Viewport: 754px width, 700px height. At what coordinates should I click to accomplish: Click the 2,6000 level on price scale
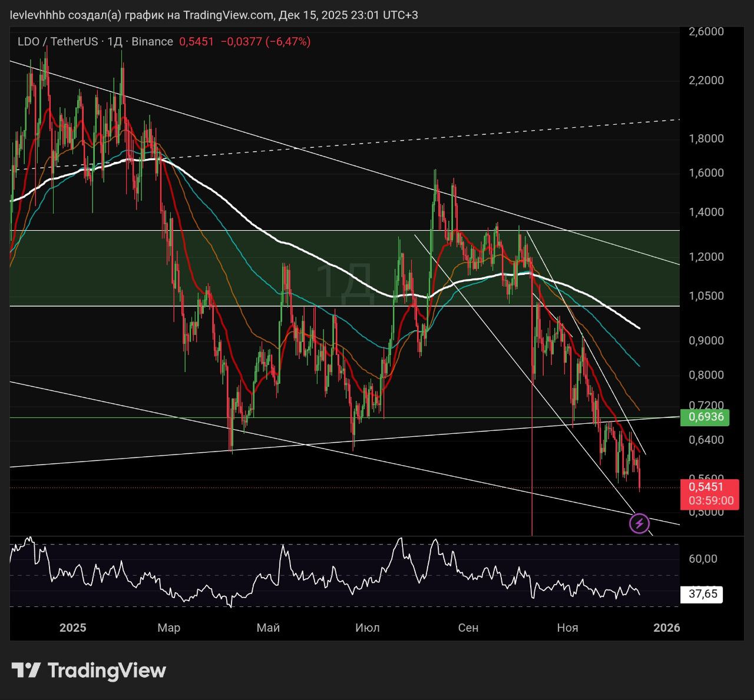point(706,32)
